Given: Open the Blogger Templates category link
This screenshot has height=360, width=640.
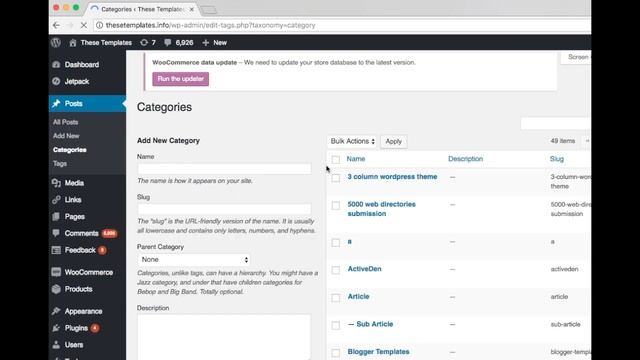Looking at the screenshot, I should [378, 352].
